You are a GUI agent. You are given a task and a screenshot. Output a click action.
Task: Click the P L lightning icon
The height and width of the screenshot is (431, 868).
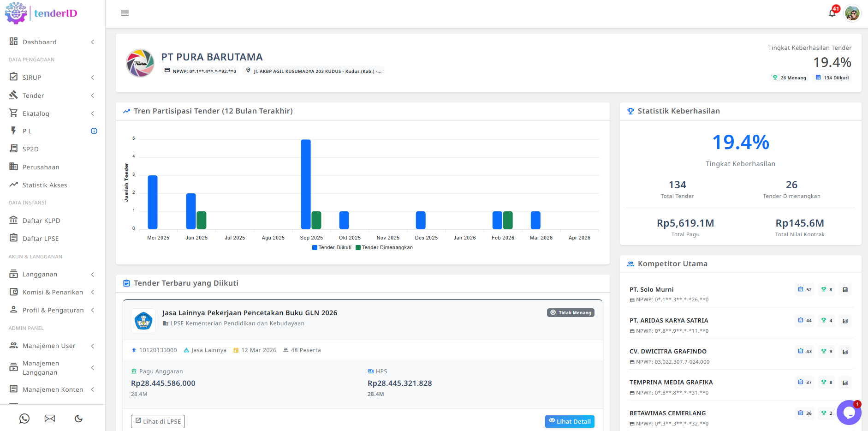pyautogui.click(x=14, y=131)
